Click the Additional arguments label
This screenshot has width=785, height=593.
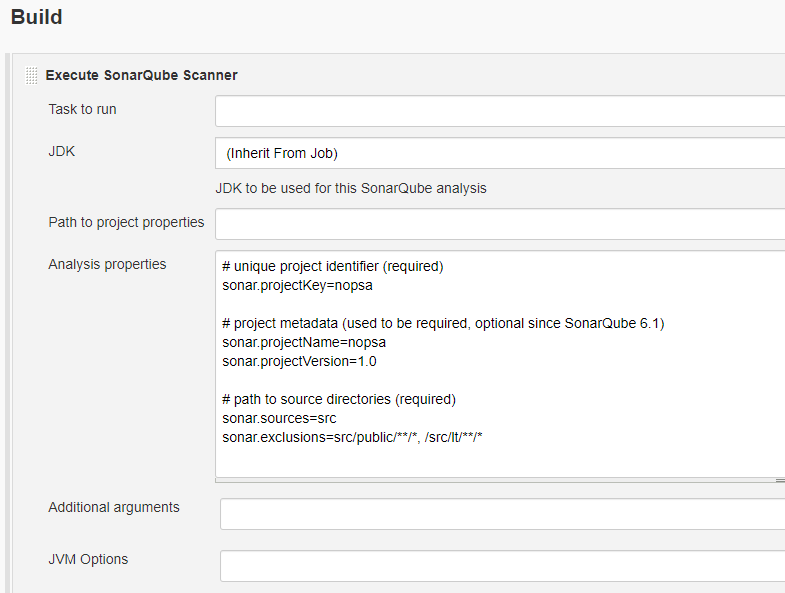(x=114, y=507)
